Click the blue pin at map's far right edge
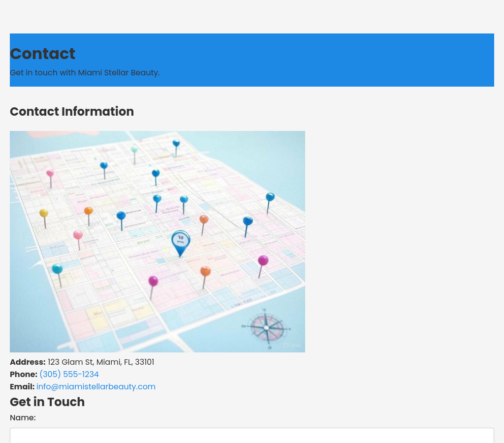Image resolution: width=504 pixels, height=443 pixels. coord(270,197)
